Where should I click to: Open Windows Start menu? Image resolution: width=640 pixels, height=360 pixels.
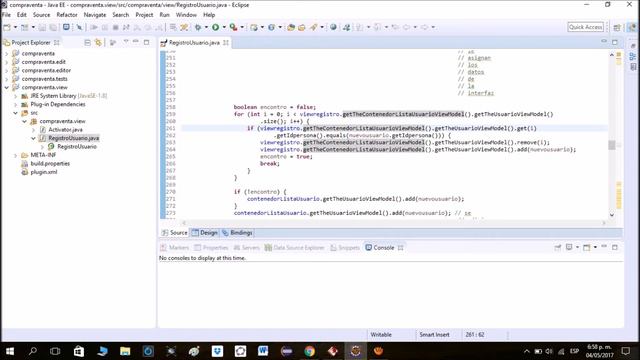[10, 351]
